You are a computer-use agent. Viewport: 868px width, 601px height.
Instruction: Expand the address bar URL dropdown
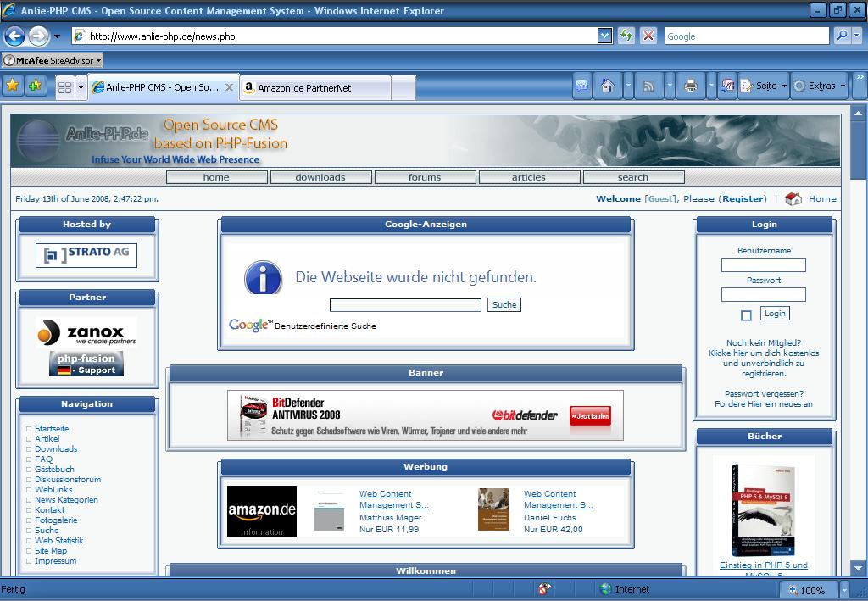(604, 36)
